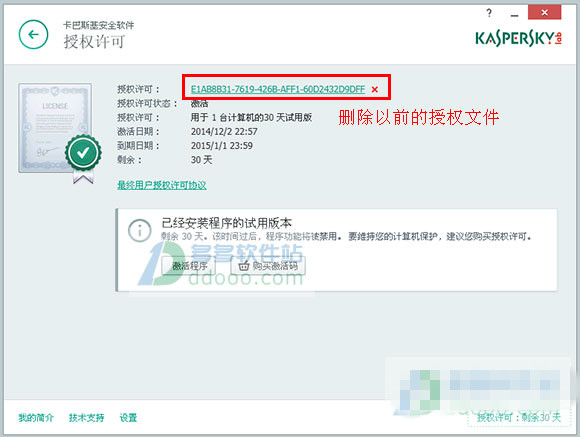Click the 购买激活码 button

(x=268, y=266)
